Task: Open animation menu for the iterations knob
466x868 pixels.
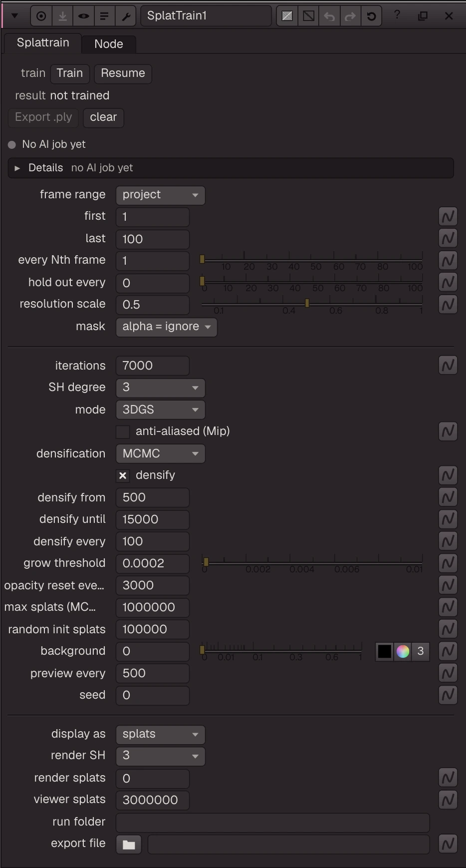Action: (x=448, y=366)
